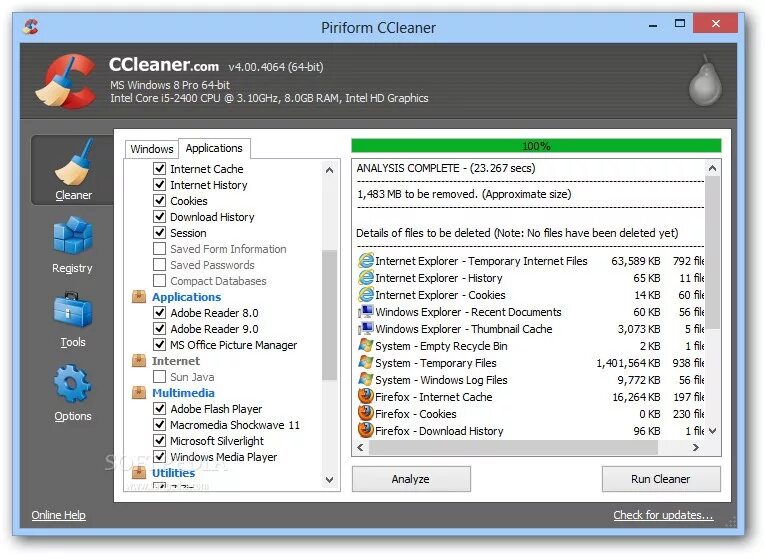Toggle the Session checkbox
Screen dimensions: 765x556
160,232
